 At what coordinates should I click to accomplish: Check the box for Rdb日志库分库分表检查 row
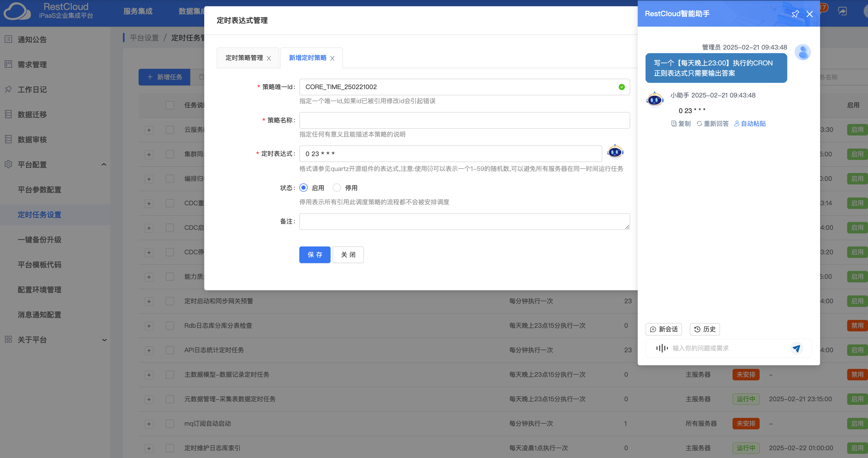[x=170, y=326]
